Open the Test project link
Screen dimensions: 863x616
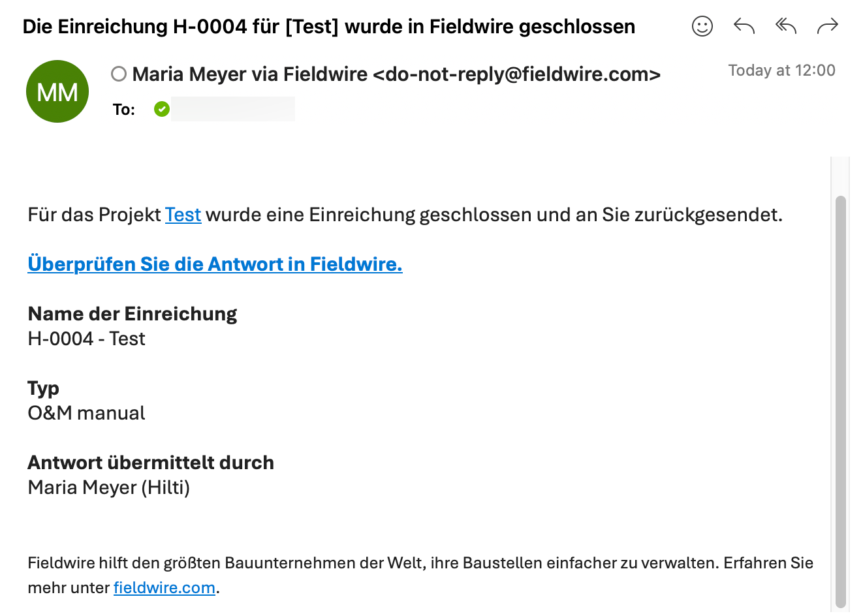click(x=183, y=215)
